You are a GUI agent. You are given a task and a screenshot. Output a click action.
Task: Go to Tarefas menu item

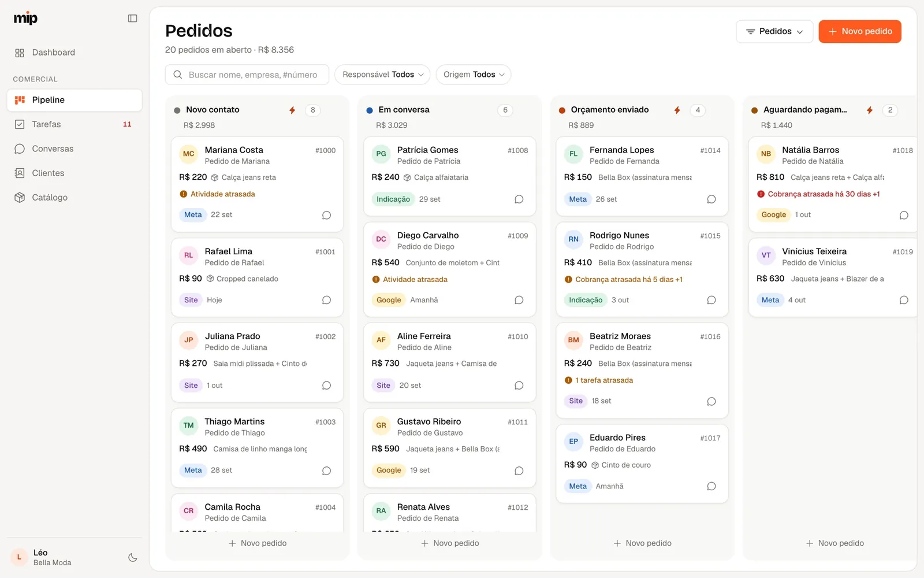74,124
